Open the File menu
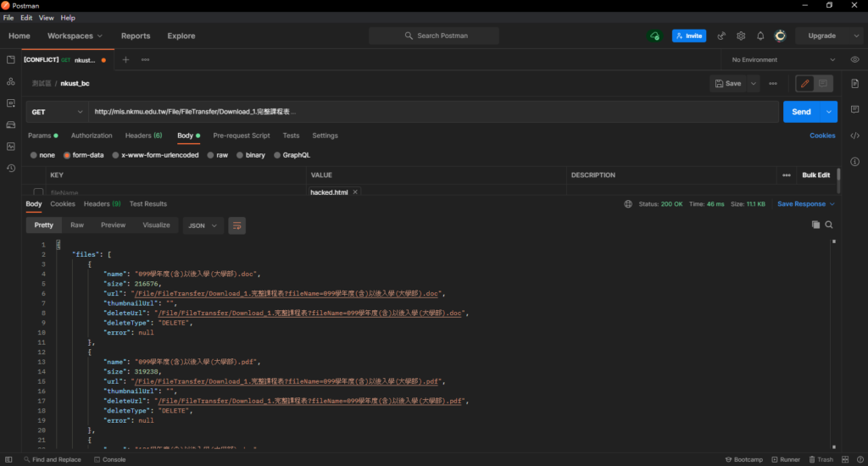The image size is (868, 466). [8, 18]
